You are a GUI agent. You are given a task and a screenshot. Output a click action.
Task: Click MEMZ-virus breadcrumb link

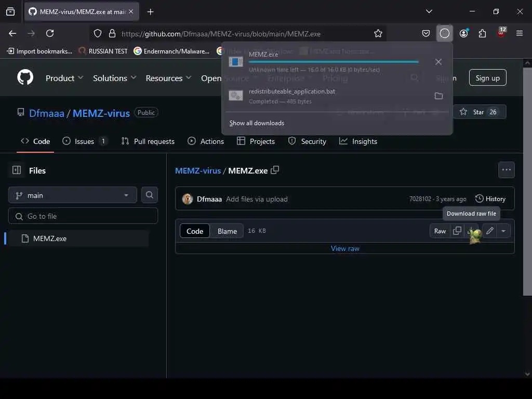198,170
